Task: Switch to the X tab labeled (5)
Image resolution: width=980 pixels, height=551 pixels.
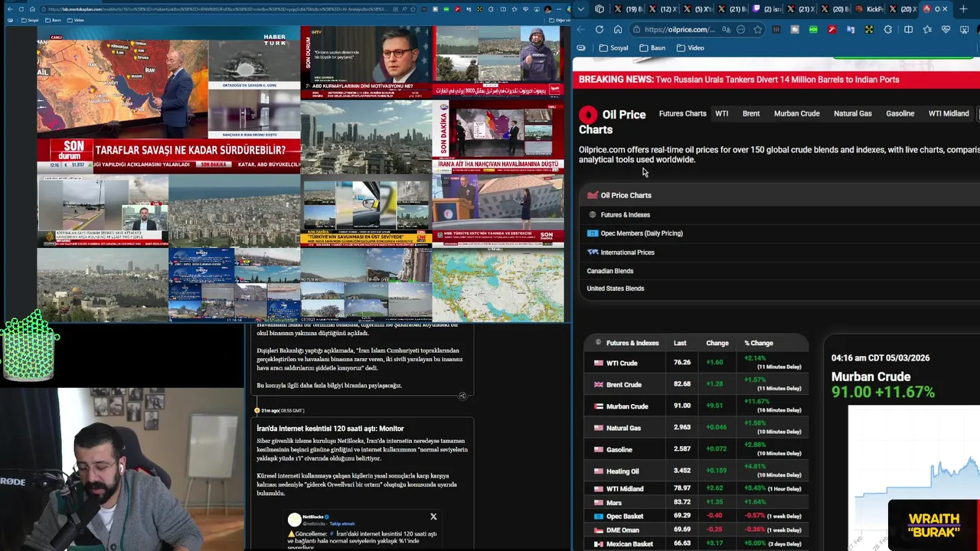Action: 697,9
